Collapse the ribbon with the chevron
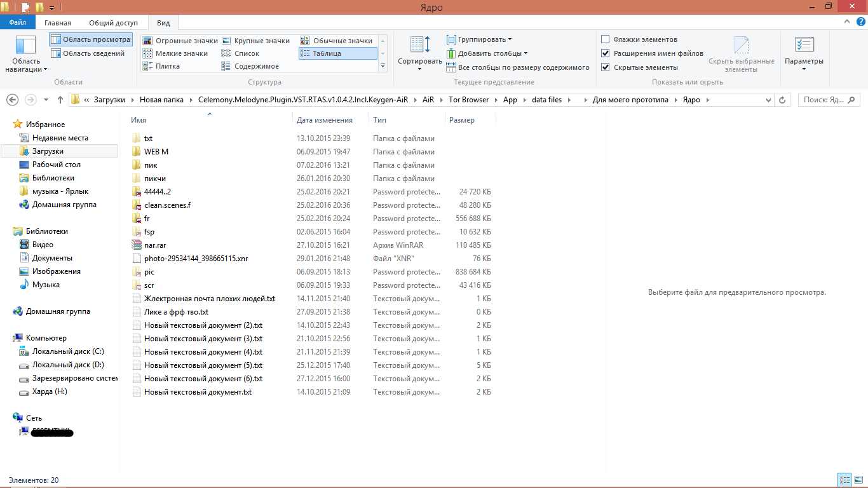Viewport: 868px width, 488px height. pos(846,22)
